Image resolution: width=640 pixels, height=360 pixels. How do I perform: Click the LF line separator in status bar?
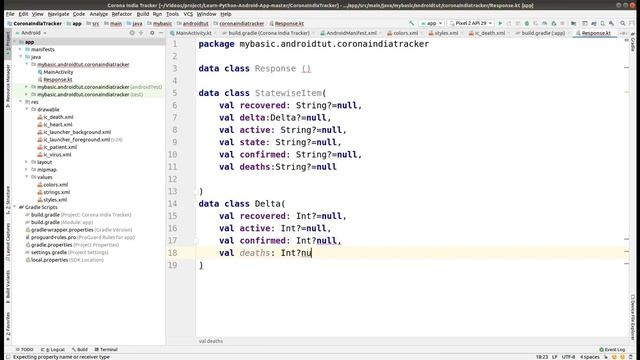pos(555,357)
